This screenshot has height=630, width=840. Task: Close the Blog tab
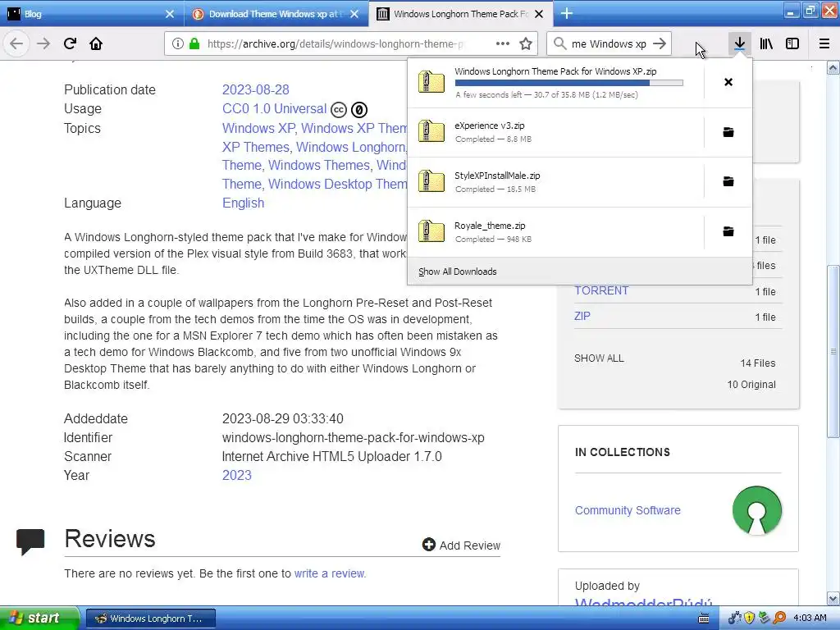(170, 14)
